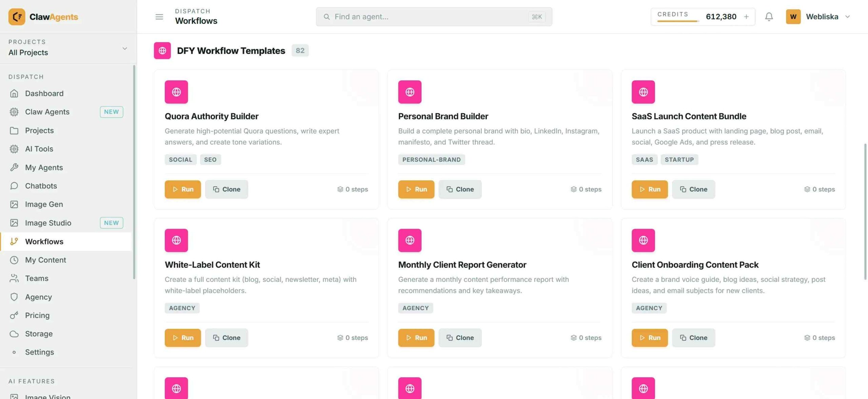Click the STARTUP tag
Image resolution: width=868 pixels, height=399 pixels.
(679, 160)
